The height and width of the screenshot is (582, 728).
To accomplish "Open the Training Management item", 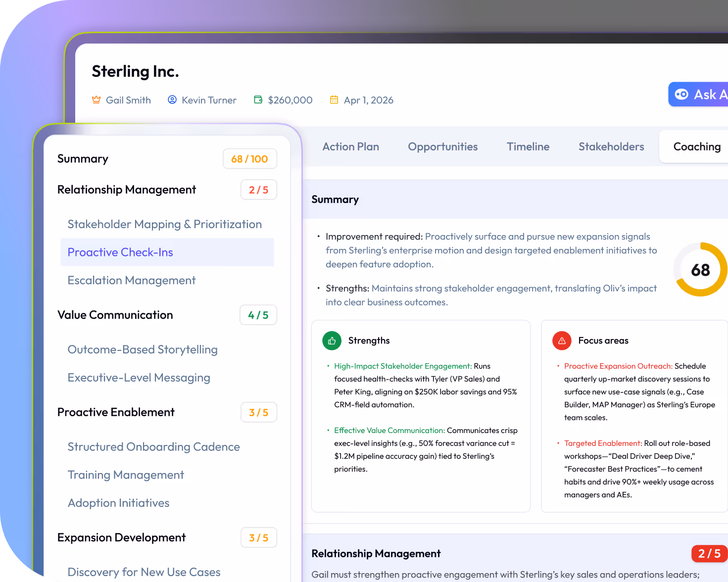I will coord(126,475).
